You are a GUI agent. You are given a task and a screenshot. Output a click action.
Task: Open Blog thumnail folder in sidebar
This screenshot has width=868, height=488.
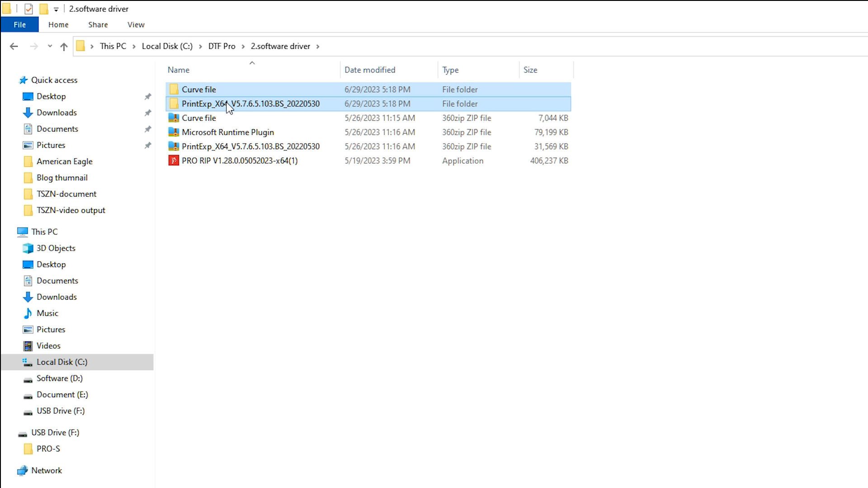[x=62, y=178]
